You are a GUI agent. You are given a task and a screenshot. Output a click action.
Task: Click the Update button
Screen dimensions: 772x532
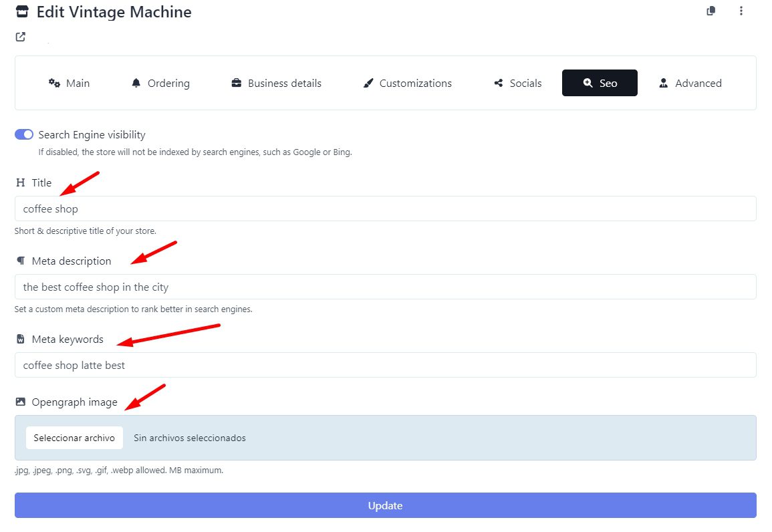[385, 505]
